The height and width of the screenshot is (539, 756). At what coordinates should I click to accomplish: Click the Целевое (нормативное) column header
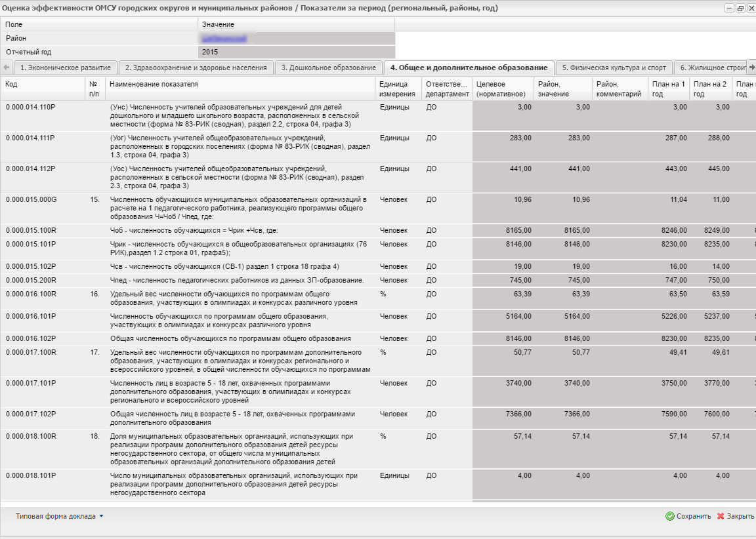click(502, 89)
